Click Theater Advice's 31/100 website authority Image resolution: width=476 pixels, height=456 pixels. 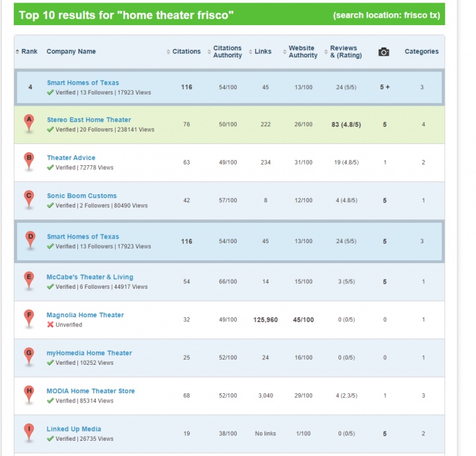[303, 163]
